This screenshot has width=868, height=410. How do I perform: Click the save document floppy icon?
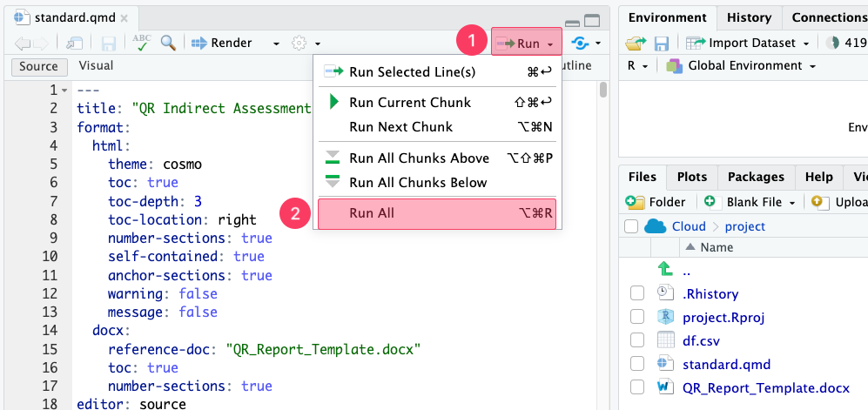click(x=110, y=43)
